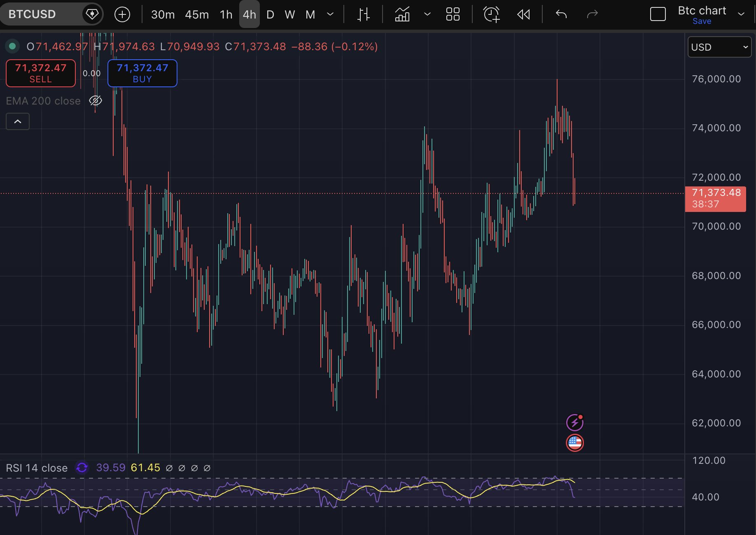Click the BUY 71,372.47 button
Image resolution: width=756 pixels, height=535 pixels.
[x=142, y=73]
